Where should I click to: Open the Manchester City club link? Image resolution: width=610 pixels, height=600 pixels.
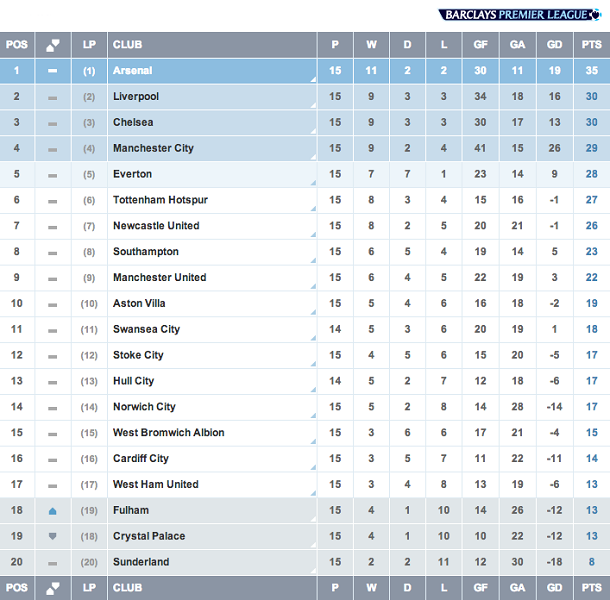click(153, 148)
